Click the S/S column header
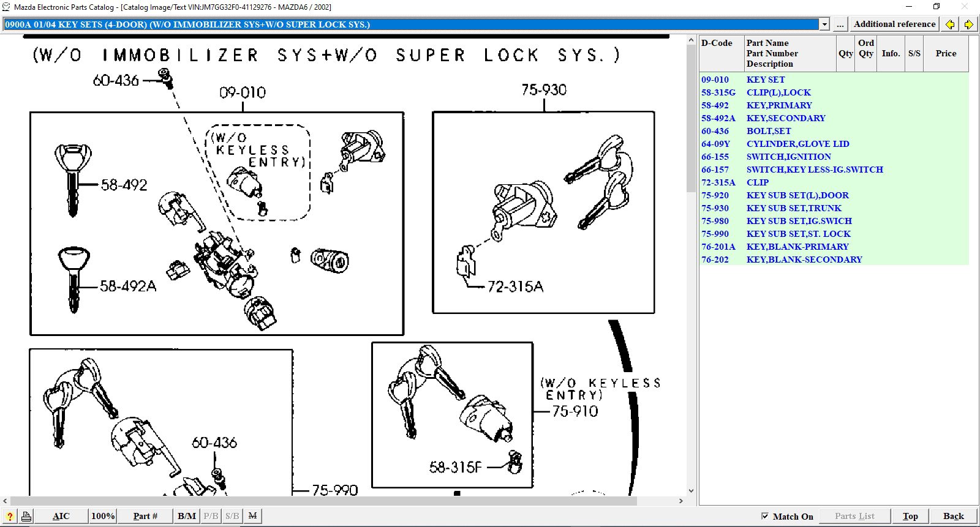980x527 pixels. (914, 53)
